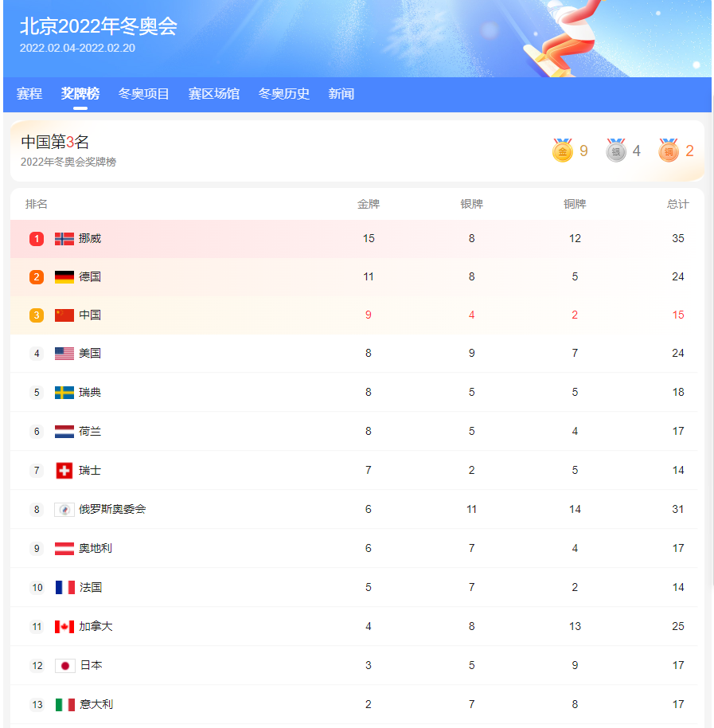Click the silver medal icon
Image resolution: width=714 pixels, height=728 pixels.
point(615,150)
